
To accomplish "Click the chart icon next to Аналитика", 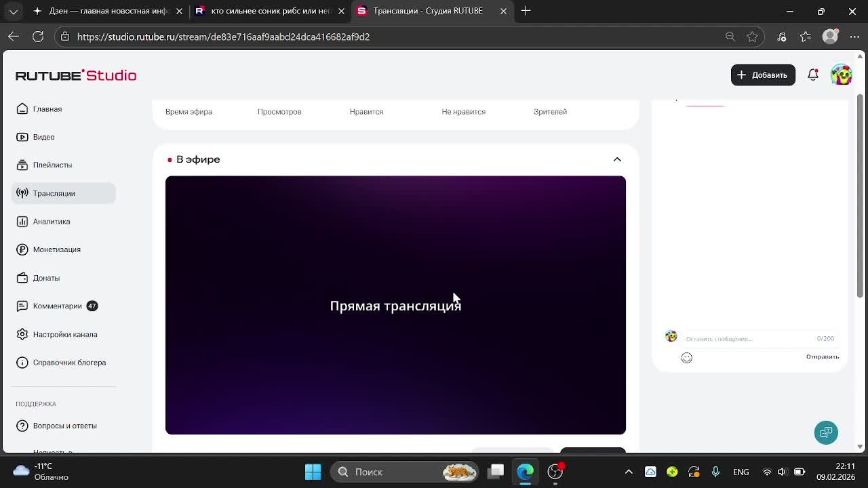I will tap(22, 222).
